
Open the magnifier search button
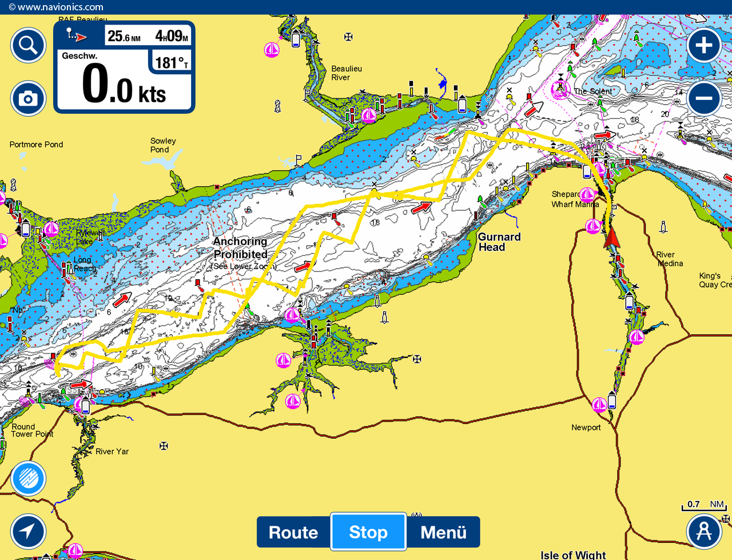click(29, 45)
